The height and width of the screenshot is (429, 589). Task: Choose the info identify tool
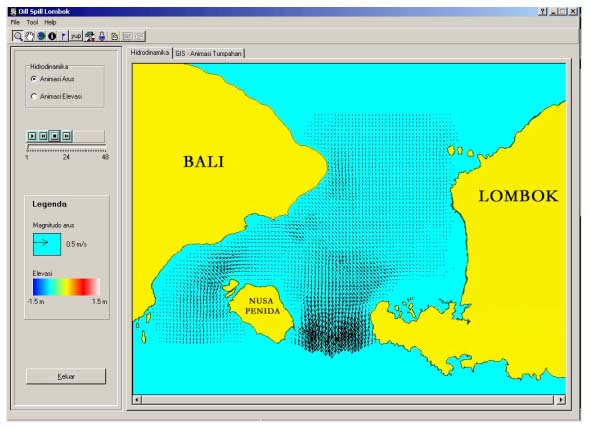point(52,36)
